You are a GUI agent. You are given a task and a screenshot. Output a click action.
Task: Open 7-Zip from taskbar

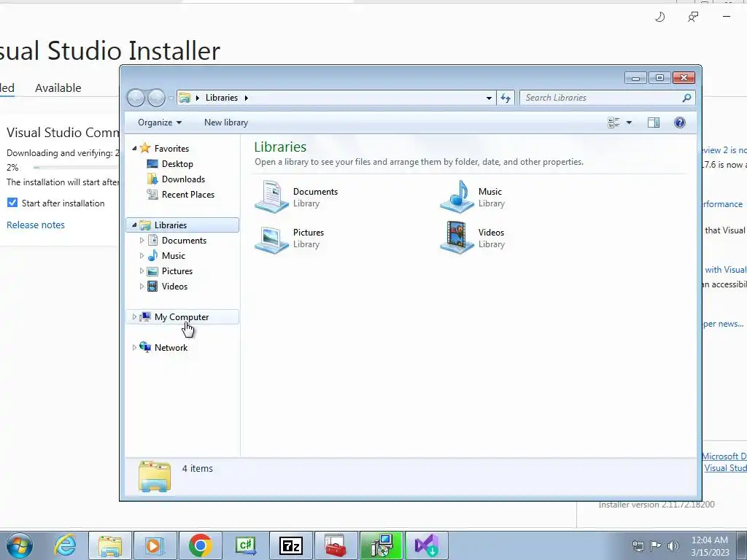291,545
